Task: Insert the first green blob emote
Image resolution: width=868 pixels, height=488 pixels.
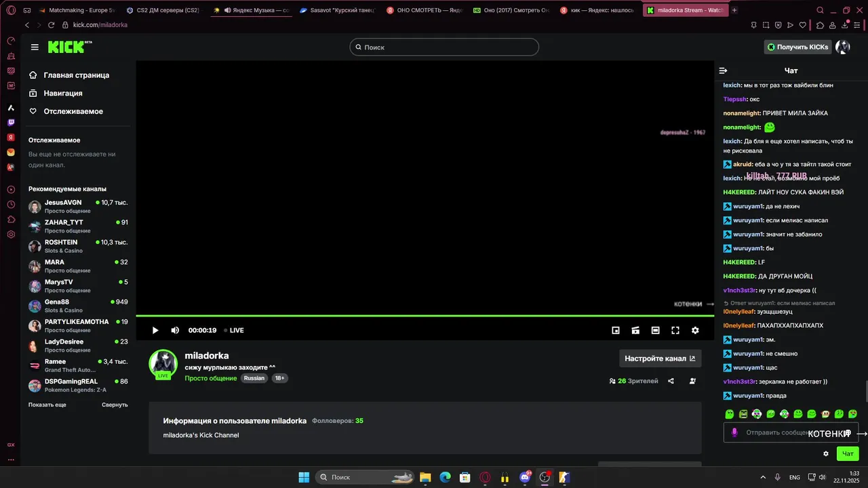Action: (730, 413)
